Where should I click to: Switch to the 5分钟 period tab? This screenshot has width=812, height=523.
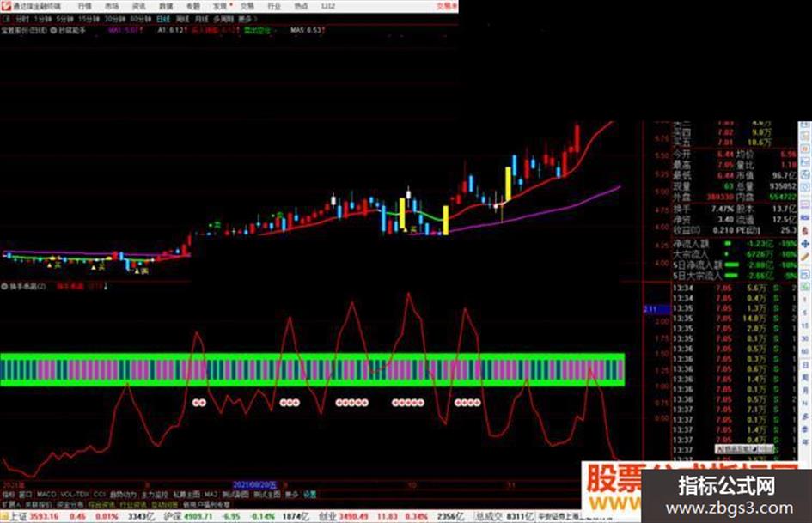coord(64,19)
